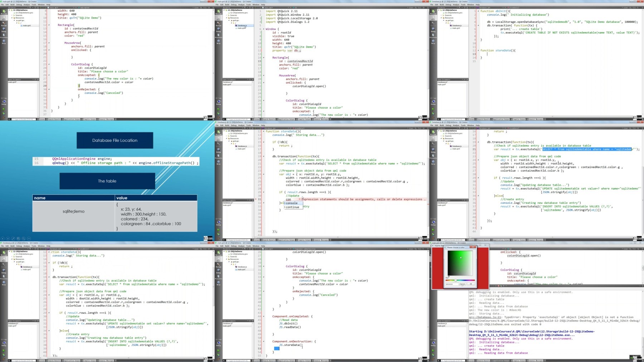The width and height of the screenshot is (644, 362).
Task: Open Search Results tab in the dbInit Database.js window
Action: [483, 119]
